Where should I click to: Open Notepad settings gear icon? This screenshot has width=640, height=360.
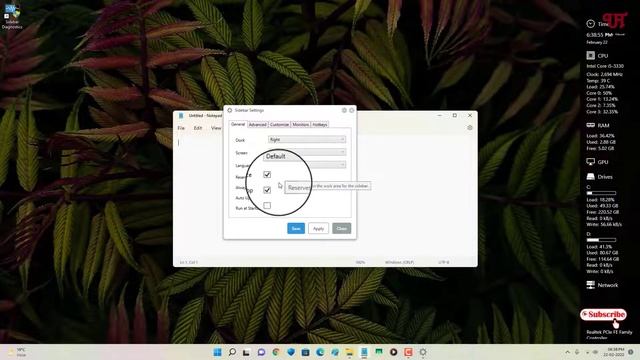(470, 128)
